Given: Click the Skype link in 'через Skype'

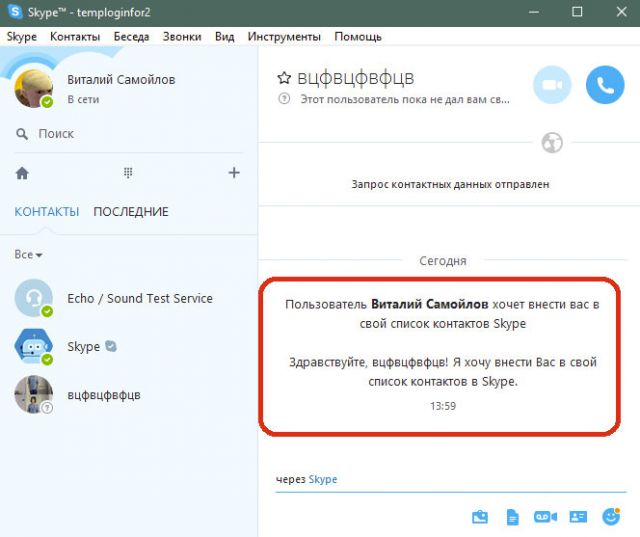Looking at the screenshot, I should point(323,479).
